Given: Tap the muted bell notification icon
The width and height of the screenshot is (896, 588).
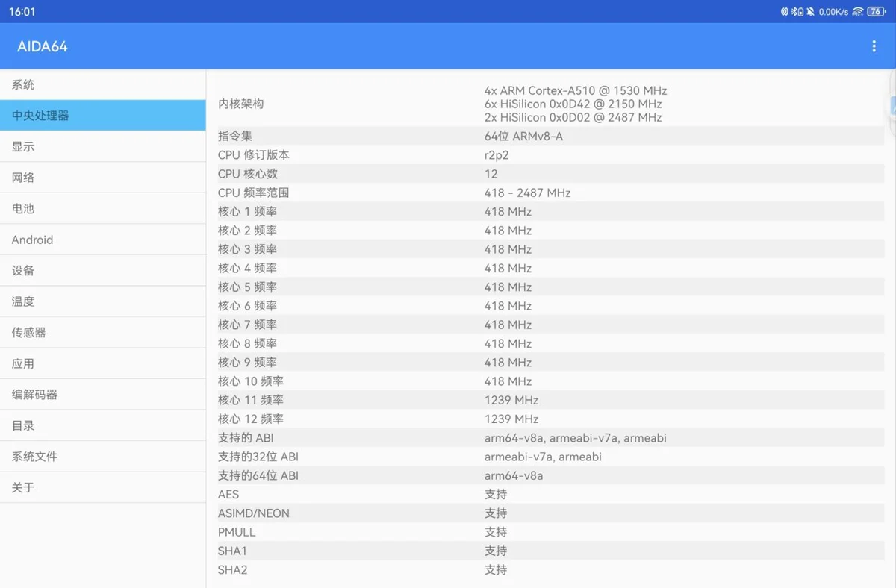Looking at the screenshot, I should tap(811, 12).
